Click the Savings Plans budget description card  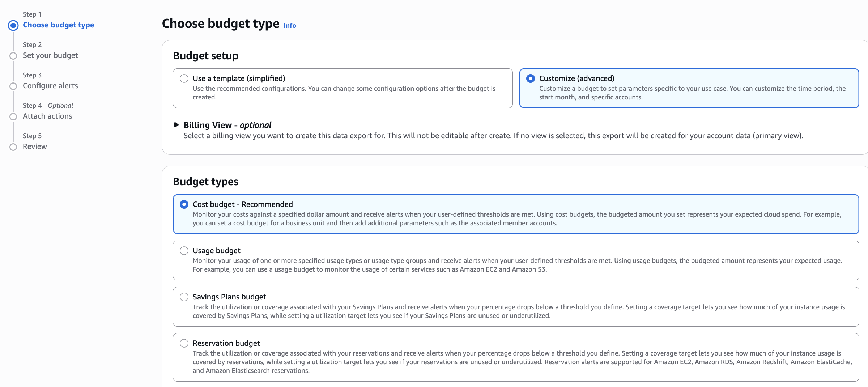(x=516, y=311)
